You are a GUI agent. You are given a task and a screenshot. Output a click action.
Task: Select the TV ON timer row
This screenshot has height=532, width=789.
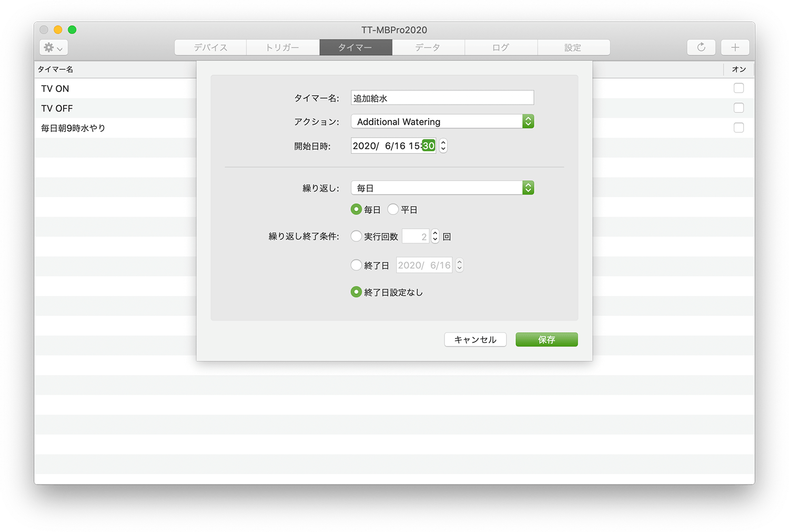click(x=394, y=88)
